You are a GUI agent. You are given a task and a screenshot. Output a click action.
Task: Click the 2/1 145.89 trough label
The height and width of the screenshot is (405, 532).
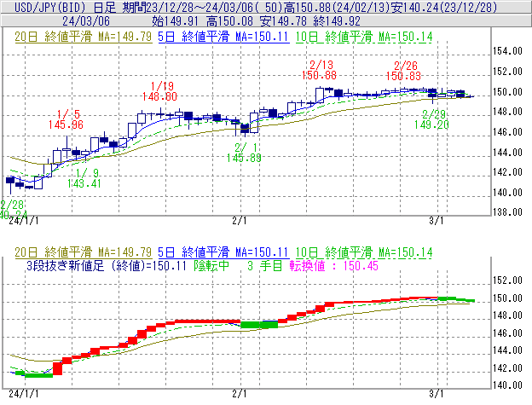[244, 153]
